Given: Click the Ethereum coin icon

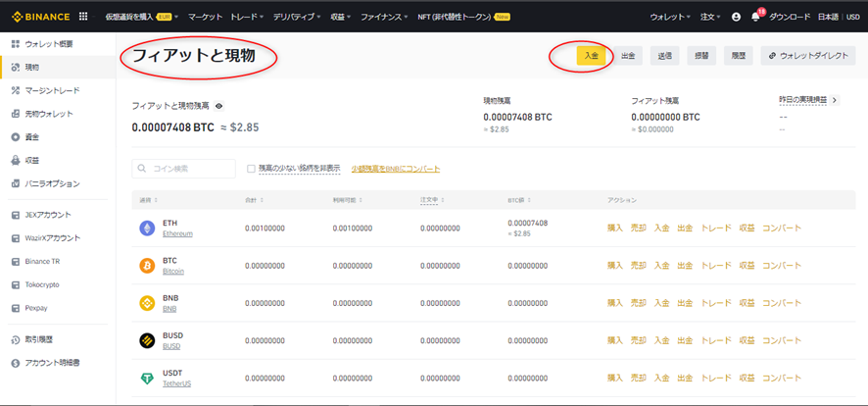Looking at the screenshot, I should (x=147, y=228).
